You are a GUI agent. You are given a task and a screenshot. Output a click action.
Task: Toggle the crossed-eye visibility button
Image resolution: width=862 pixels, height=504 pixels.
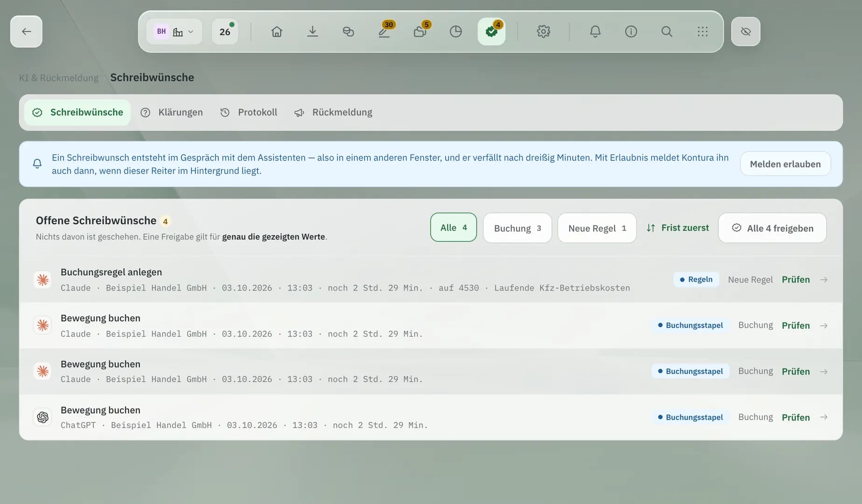(x=745, y=31)
